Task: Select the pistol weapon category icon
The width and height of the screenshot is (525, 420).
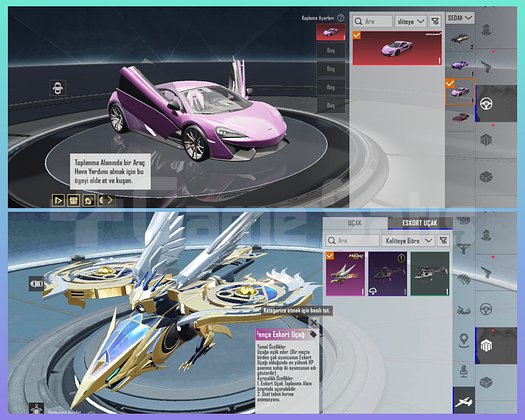Action: tap(486, 66)
